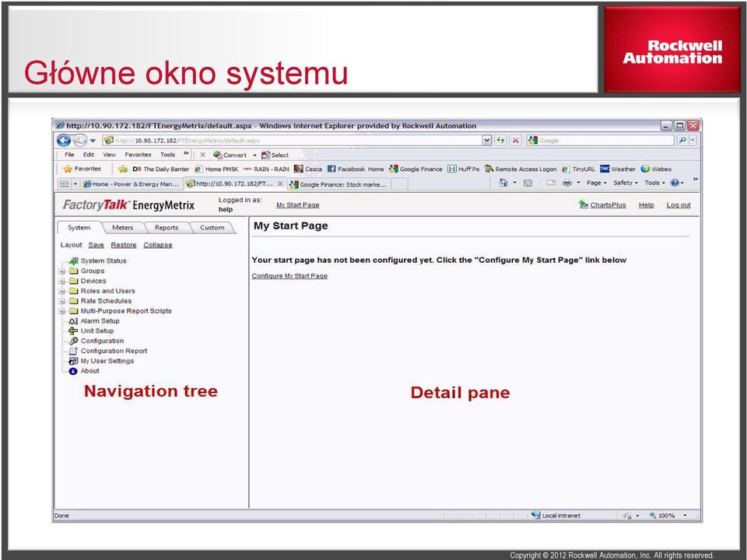Open the Home PMSK bookmark
The height and width of the screenshot is (560, 747).
coord(217,169)
